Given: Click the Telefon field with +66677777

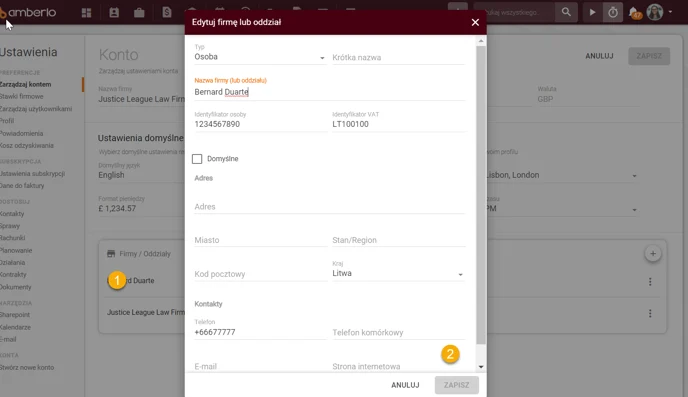Looking at the screenshot, I should (260, 332).
